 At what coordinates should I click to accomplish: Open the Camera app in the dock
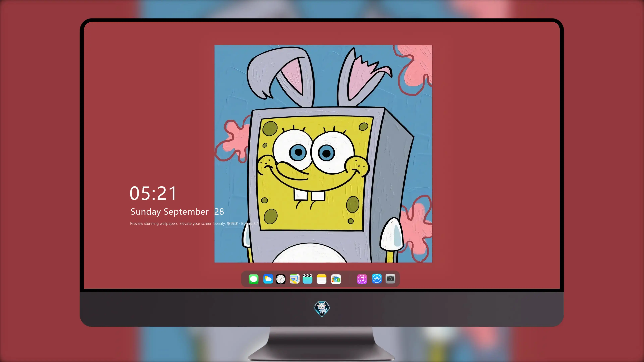pyautogui.click(x=390, y=279)
